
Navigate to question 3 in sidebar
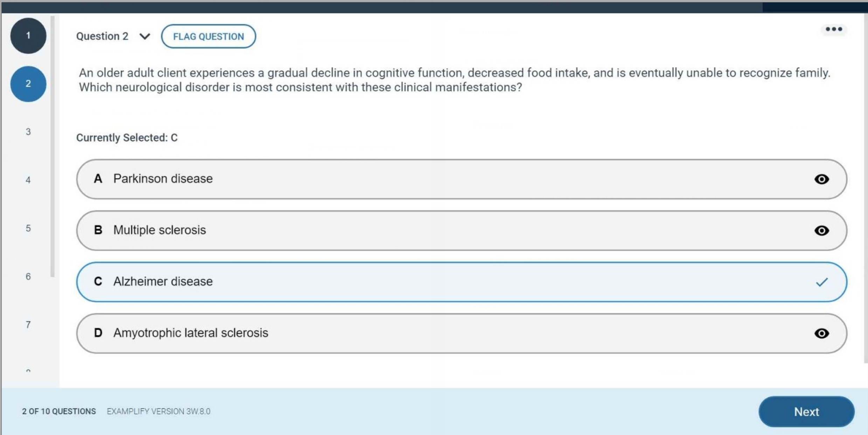tap(28, 132)
